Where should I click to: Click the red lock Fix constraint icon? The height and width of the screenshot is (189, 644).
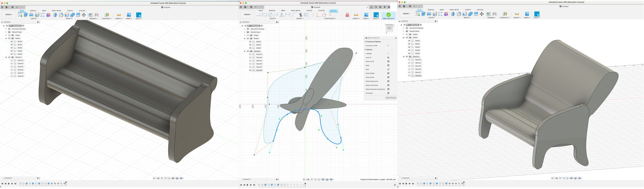coord(347,15)
